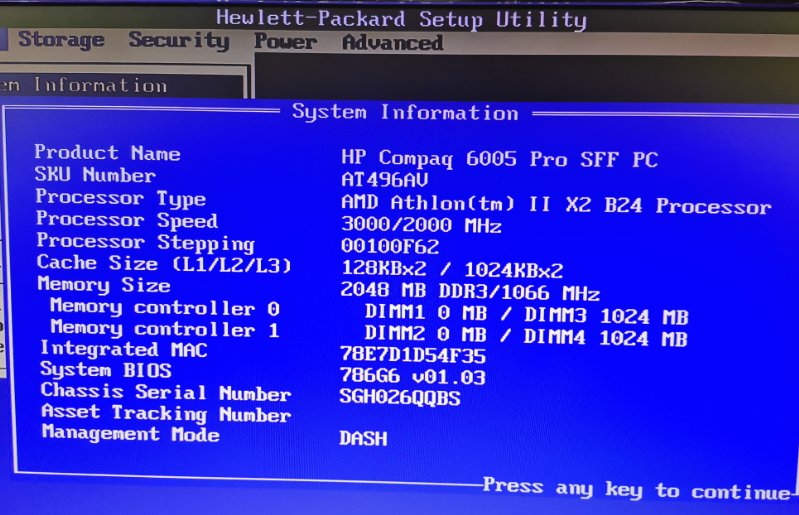Select serial number SGH026QQBS
The image size is (799, 515).
click(400, 397)
